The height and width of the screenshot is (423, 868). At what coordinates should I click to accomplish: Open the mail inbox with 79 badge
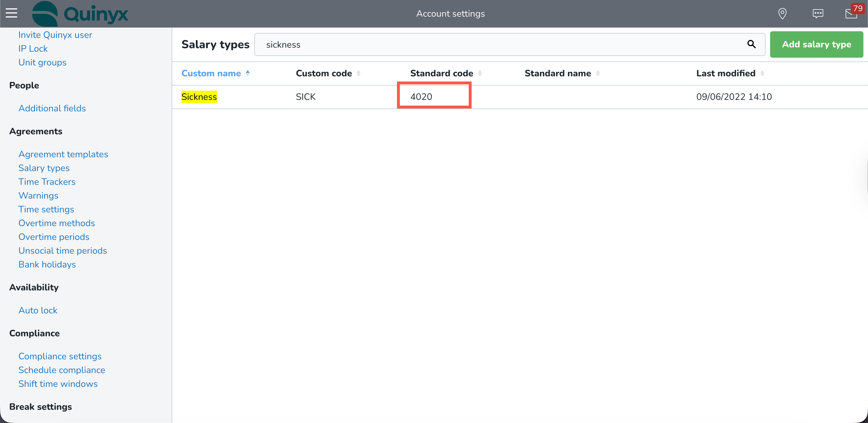(851, 14)
